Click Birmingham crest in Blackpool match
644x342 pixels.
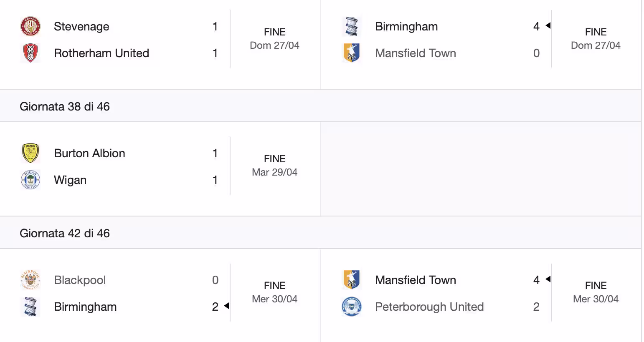click(30, 307)
